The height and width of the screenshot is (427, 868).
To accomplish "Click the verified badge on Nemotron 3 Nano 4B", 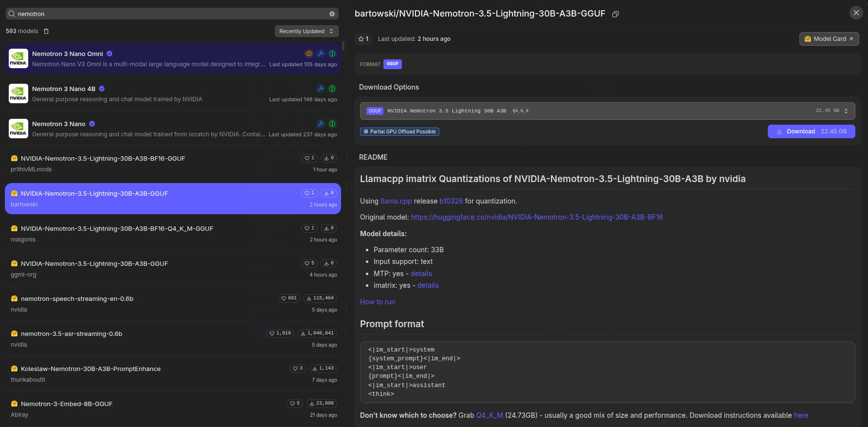I will point(102,89).
